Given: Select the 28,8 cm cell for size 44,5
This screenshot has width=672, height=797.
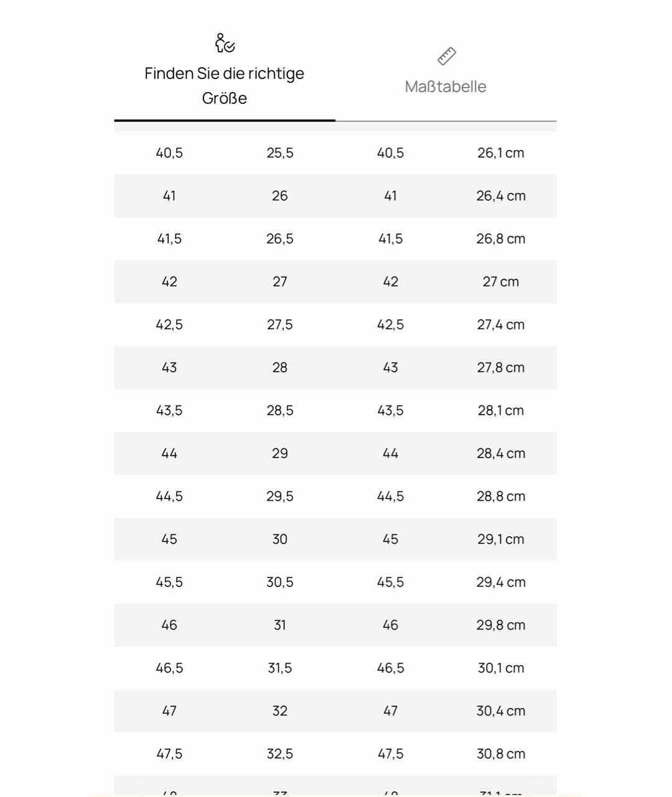Looking at the screenshot, I should click(501, 497).
